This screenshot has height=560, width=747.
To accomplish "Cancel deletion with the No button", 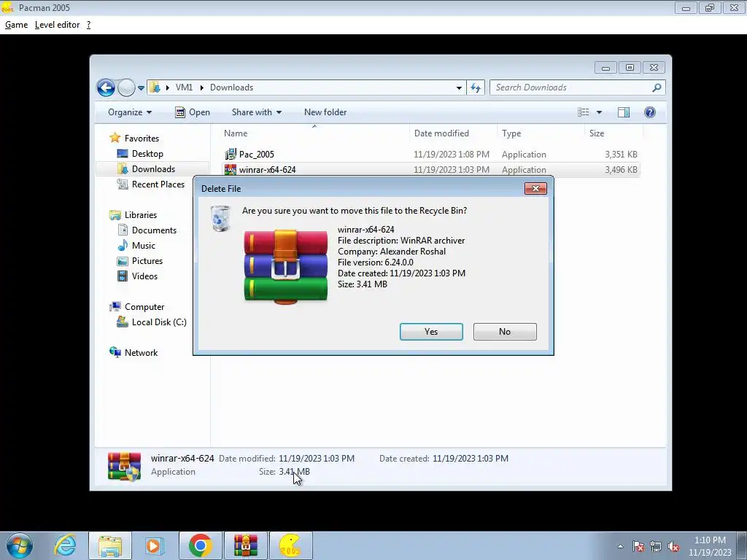I will 505,332.
